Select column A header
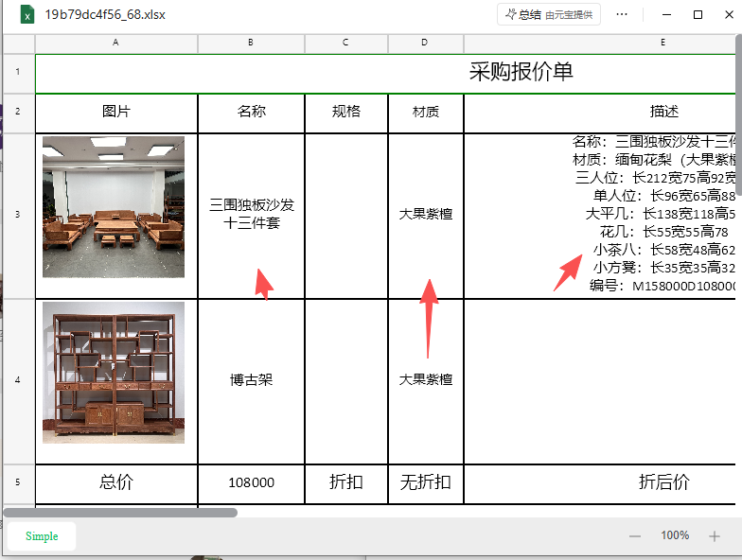742x560 pixels. [x=115, y=44]
